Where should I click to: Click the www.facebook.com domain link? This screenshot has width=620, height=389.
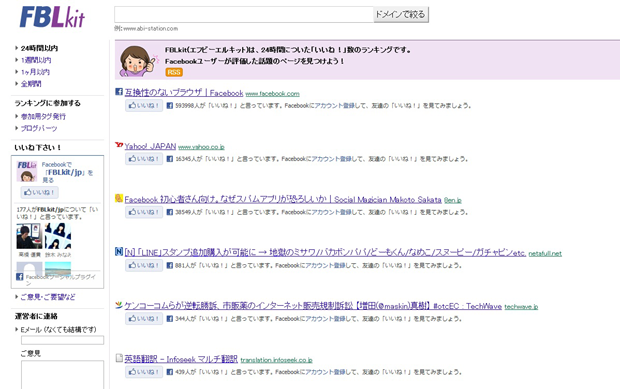[272, 94]
